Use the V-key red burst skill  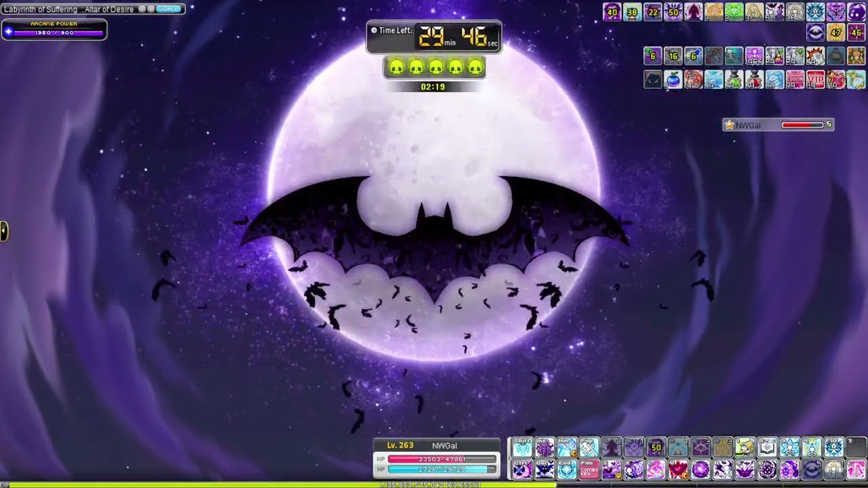click(679, 469)
